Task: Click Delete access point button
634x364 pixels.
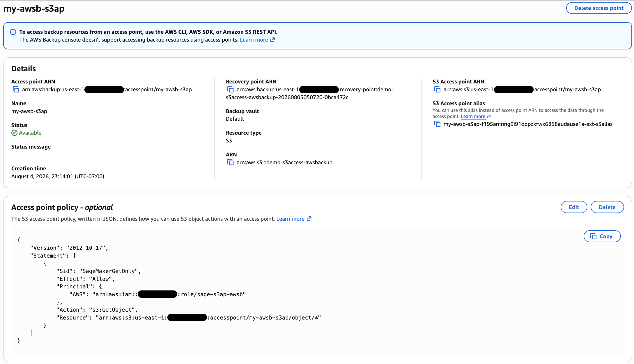Action: point(599,8)
